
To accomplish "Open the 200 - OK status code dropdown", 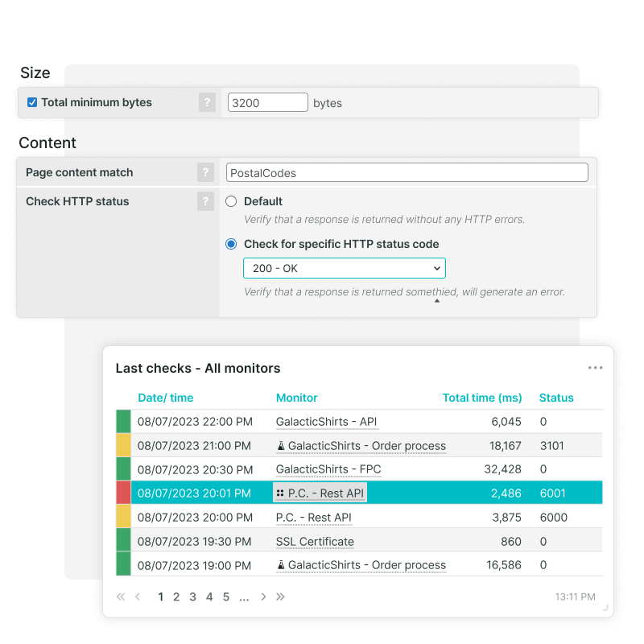I will 345,268.
